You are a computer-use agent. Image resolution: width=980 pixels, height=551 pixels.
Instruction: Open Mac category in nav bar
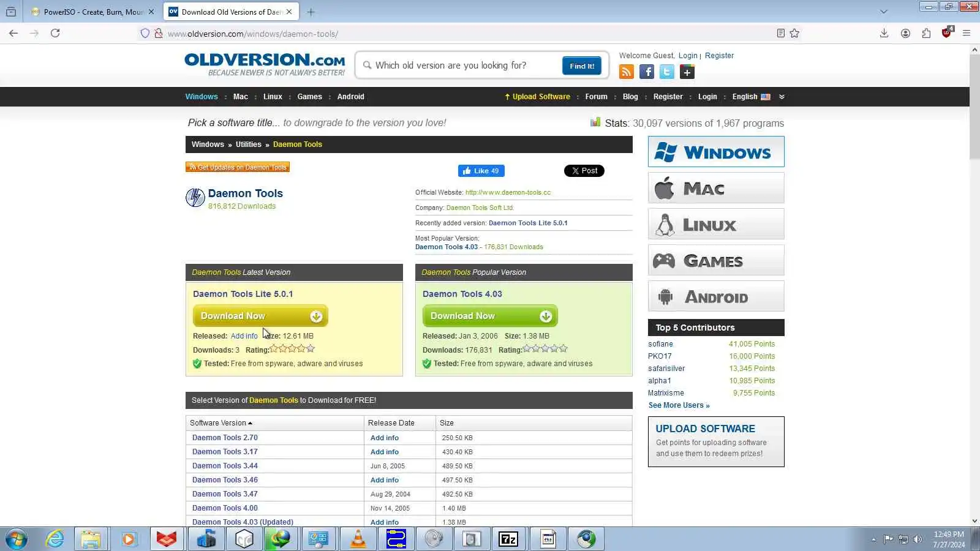click(241, 97)
